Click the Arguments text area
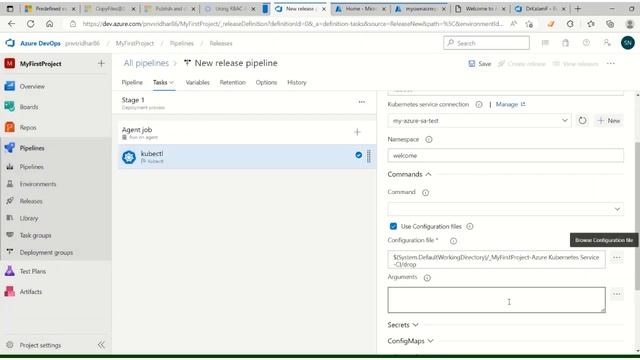This screenshot has width=640, height=360. (x=496, y=300)
